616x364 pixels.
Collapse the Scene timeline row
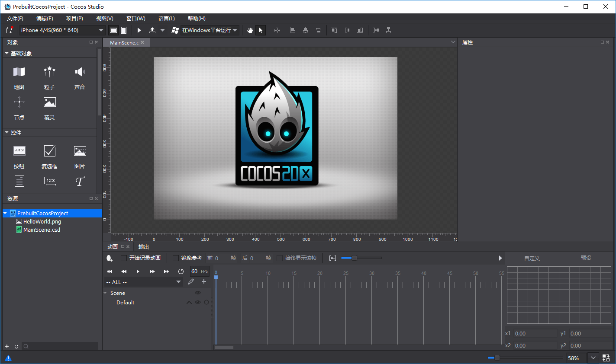pyautogui.click(x=105, y=293)
